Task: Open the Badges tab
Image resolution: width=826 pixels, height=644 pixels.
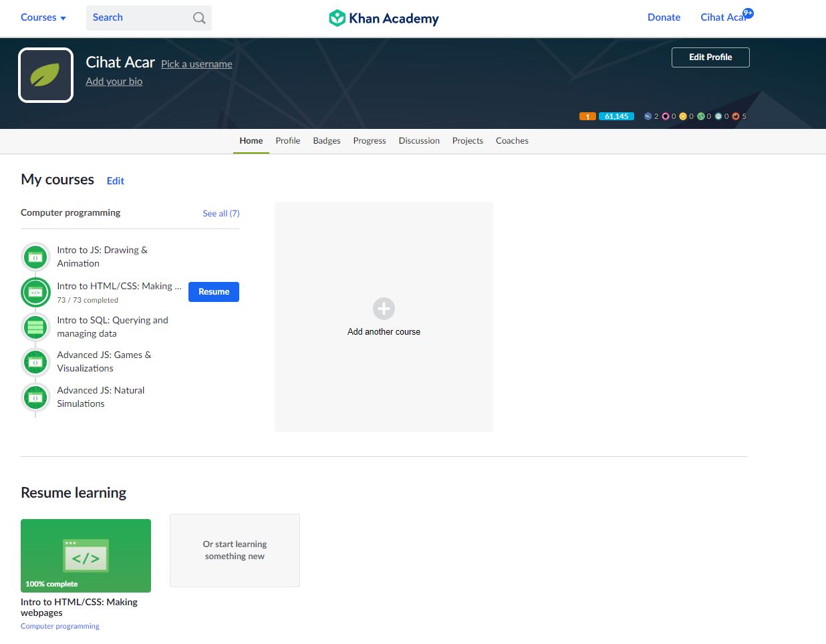Action: (x=327, y=141)
